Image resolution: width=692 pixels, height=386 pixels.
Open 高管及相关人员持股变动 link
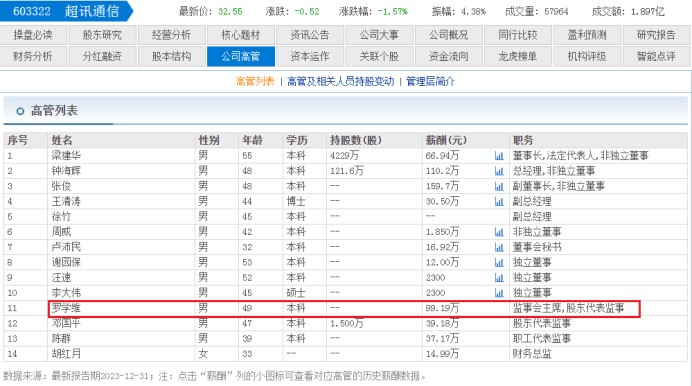tap(340, 82)
